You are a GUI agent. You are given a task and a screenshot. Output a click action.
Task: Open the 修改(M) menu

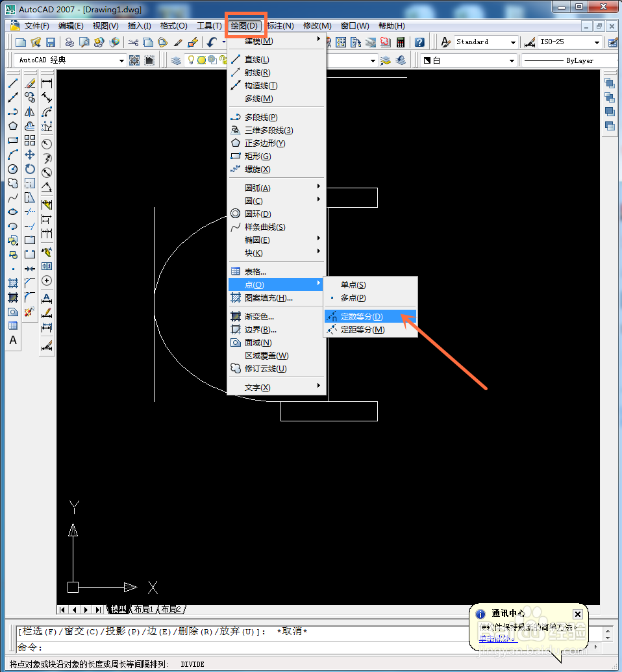pyautogui.click(x=317, y=26)
